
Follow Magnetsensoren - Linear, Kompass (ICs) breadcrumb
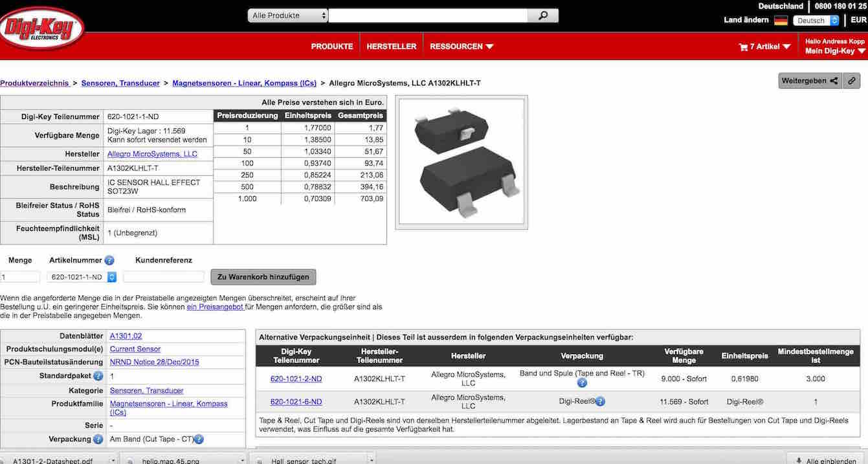tap(245, 83)
